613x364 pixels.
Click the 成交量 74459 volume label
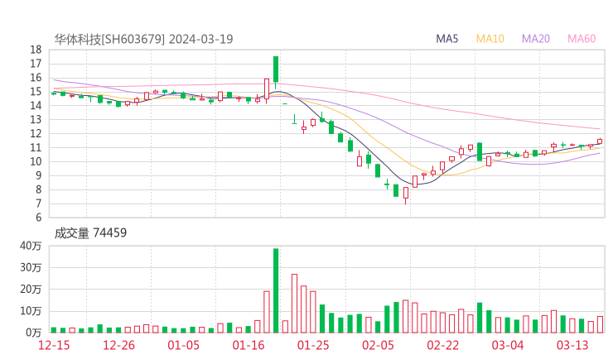(90, 233)
